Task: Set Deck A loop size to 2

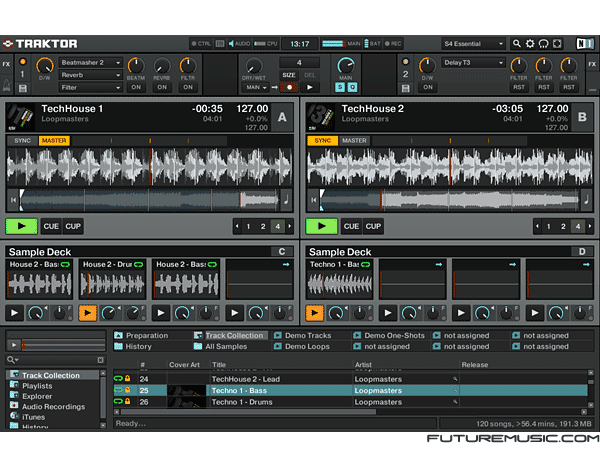Action: [x=263, y=226]
